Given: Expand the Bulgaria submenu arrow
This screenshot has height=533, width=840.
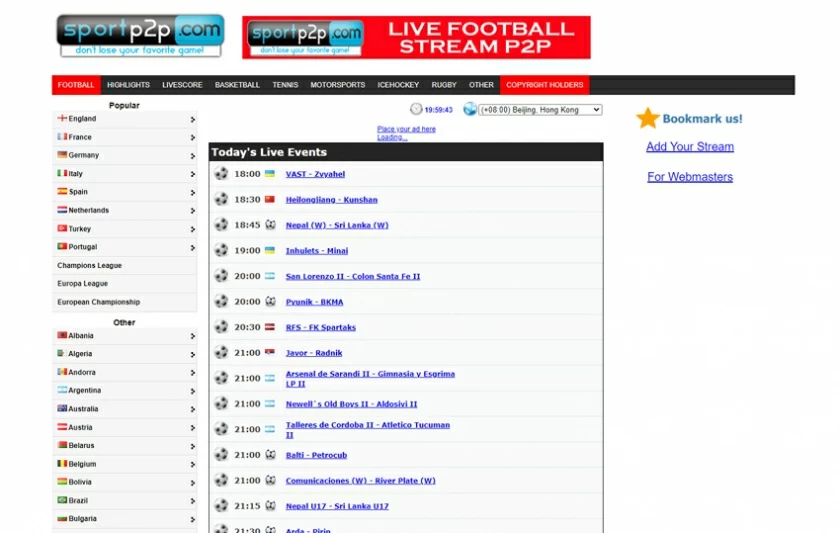Looking at the screenshot, I should [x=192, y=519].
